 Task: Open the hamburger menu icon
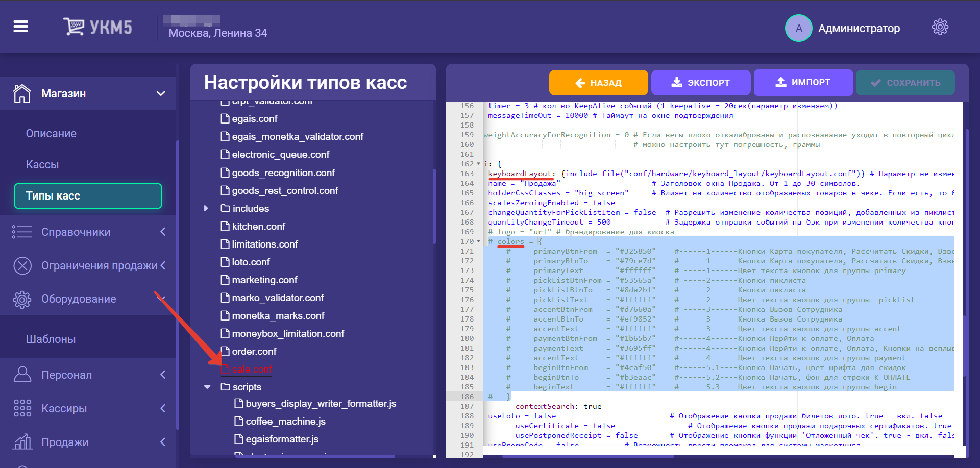pyautogui.click(x=21, y=27)
